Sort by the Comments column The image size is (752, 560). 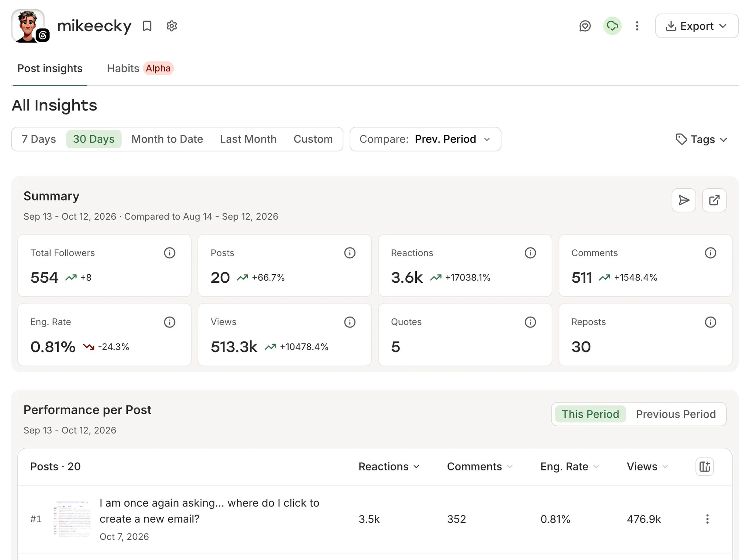[x=480, y=466]
